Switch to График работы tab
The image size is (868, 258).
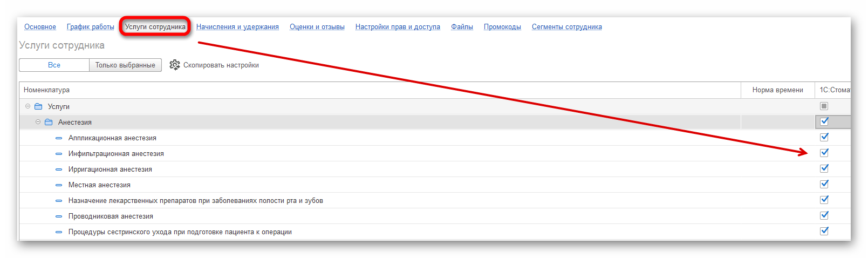pos(91,27)
